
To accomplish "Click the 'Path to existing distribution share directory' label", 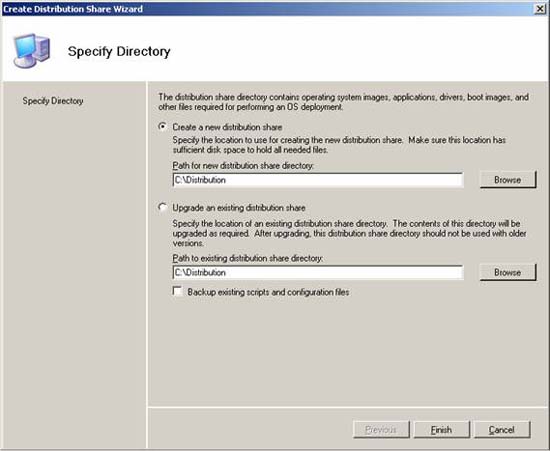I will pos(248,258).
